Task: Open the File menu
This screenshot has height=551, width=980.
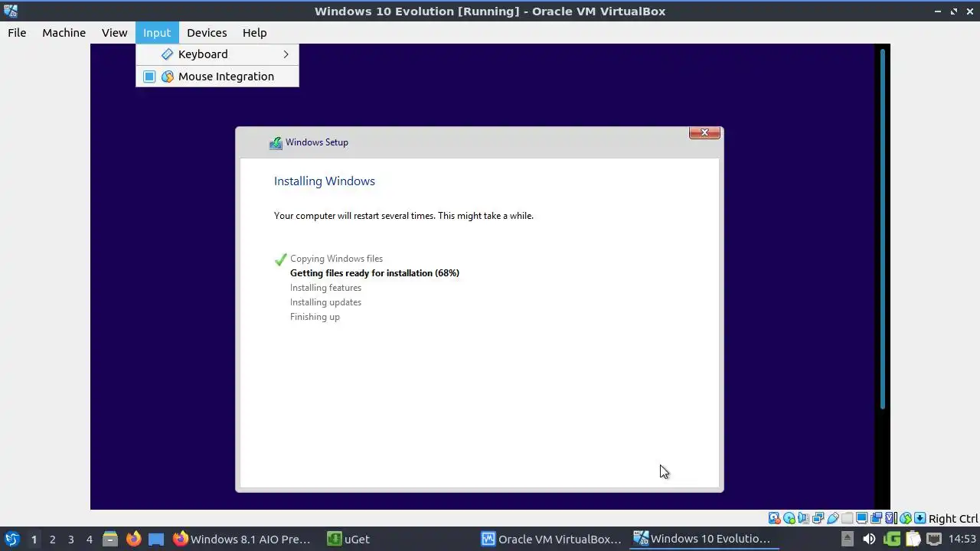Action: pos(17,32)
